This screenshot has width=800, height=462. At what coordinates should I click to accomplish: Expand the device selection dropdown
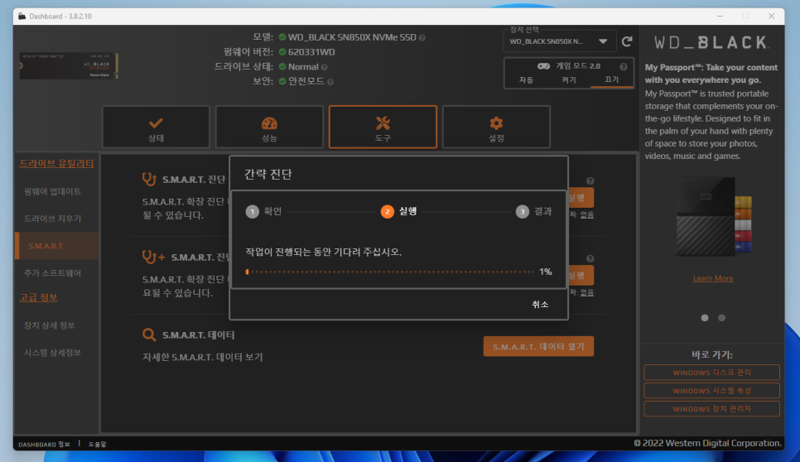tap(559, 41)
